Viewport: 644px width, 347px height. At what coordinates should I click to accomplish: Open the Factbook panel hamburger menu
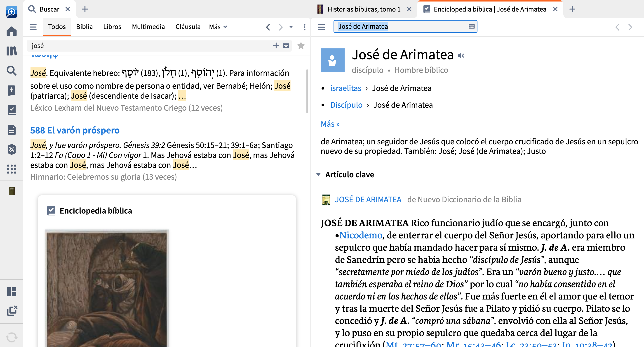tap(321, 27)
